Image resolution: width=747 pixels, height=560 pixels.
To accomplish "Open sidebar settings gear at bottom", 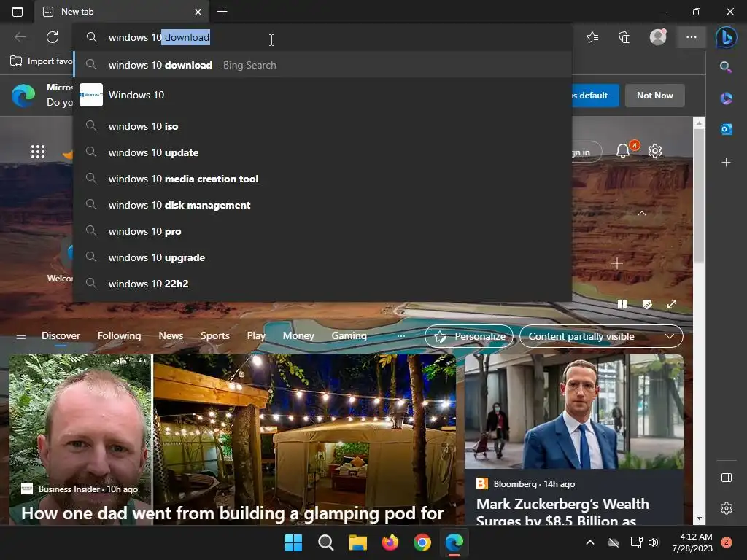I will pos(727,508).
